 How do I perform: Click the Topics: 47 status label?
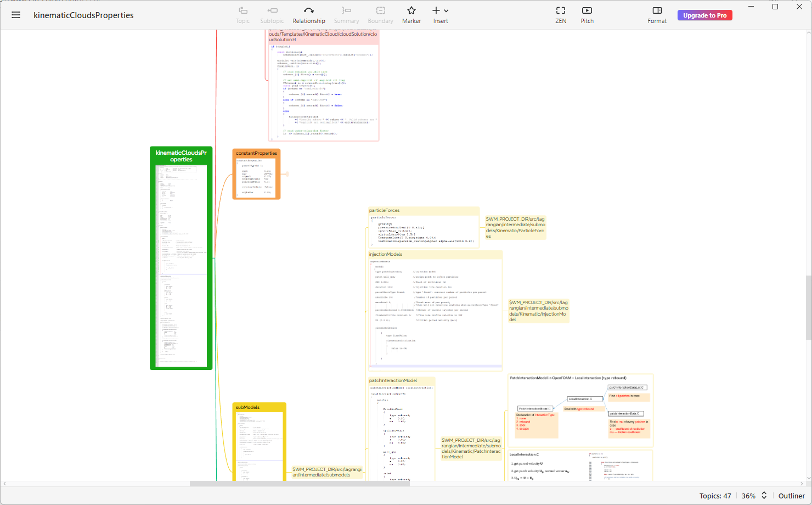pos(715,496)
